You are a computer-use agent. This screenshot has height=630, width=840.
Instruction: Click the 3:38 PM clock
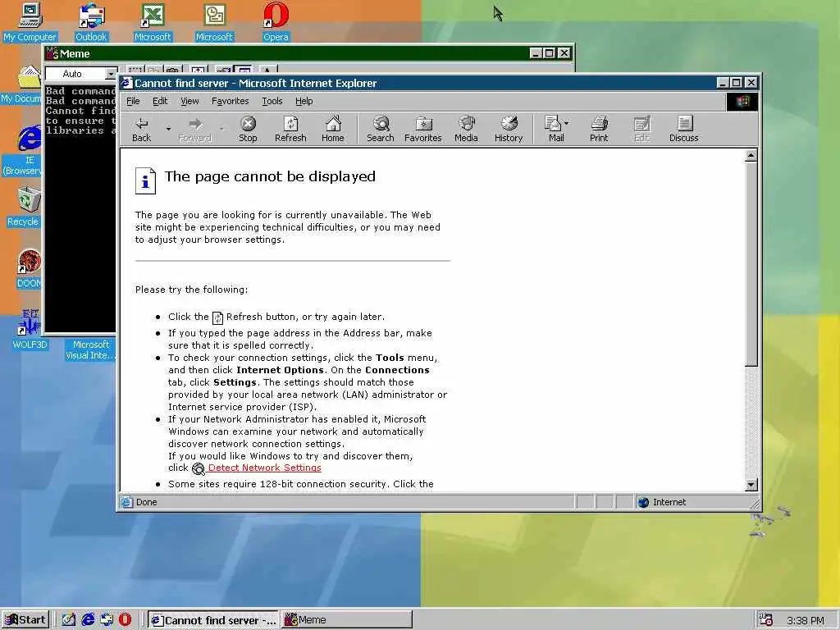pyautogui.click(x=806, y=620)
